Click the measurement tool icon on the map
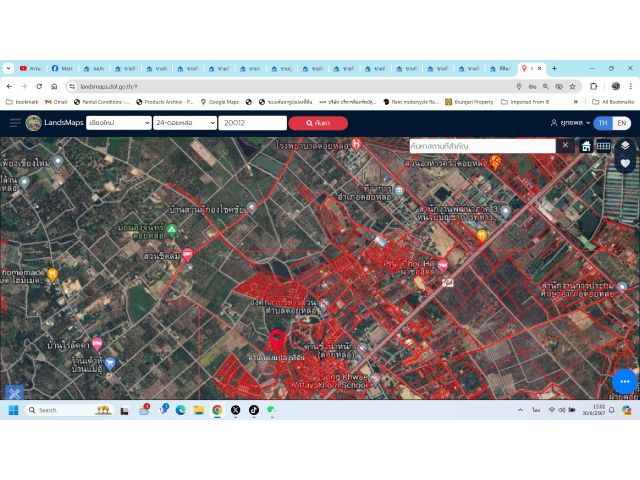640x480 pixels. click(14, 393)
